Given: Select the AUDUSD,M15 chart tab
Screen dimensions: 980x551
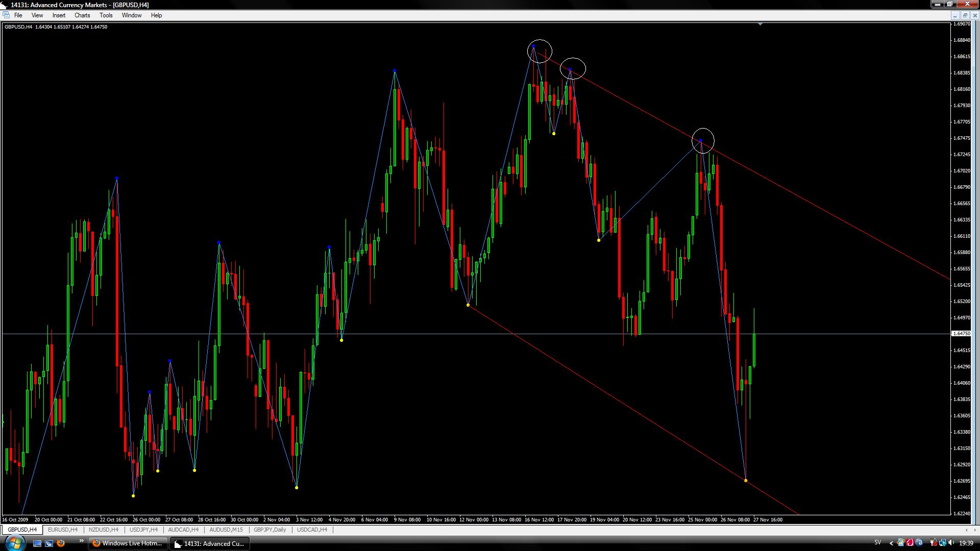Looking at the screenshot, I should click(226, 530).
